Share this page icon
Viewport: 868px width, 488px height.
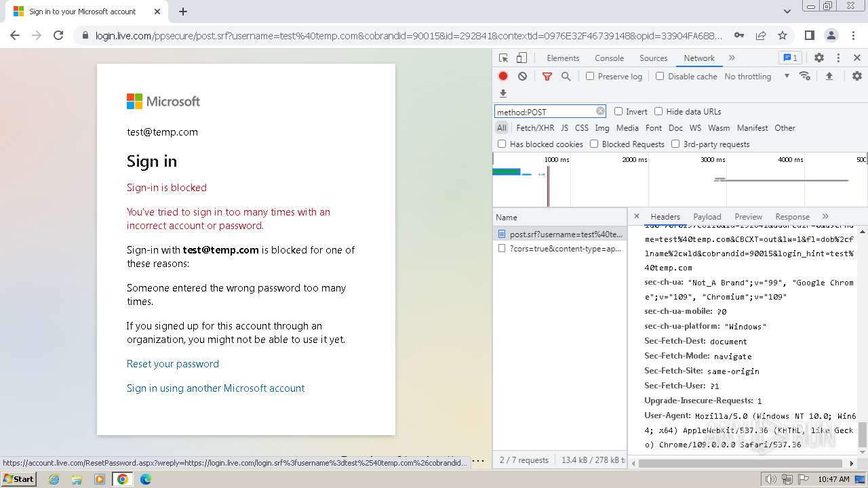[761, 35]
